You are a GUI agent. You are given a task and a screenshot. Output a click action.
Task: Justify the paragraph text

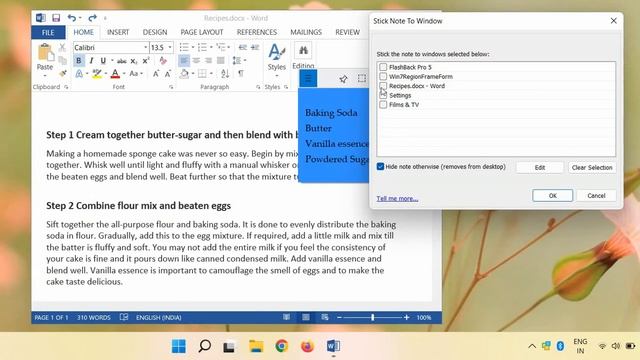coord(221,61)
